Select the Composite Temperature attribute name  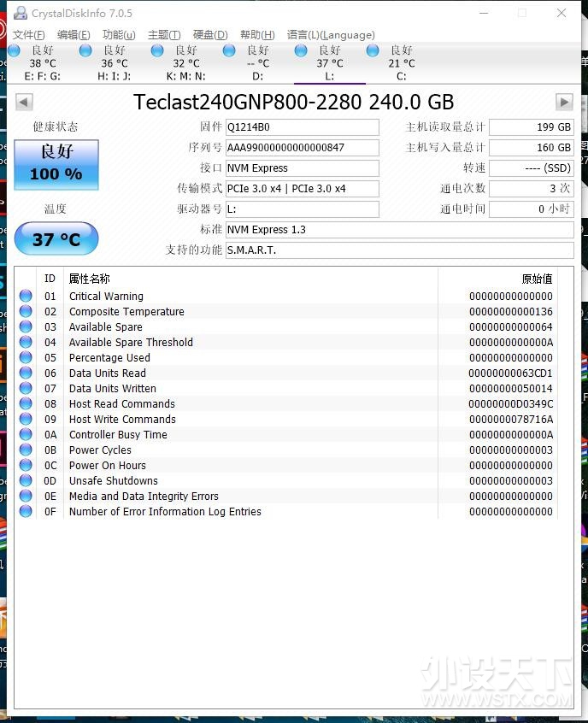[x=126, y=312]
